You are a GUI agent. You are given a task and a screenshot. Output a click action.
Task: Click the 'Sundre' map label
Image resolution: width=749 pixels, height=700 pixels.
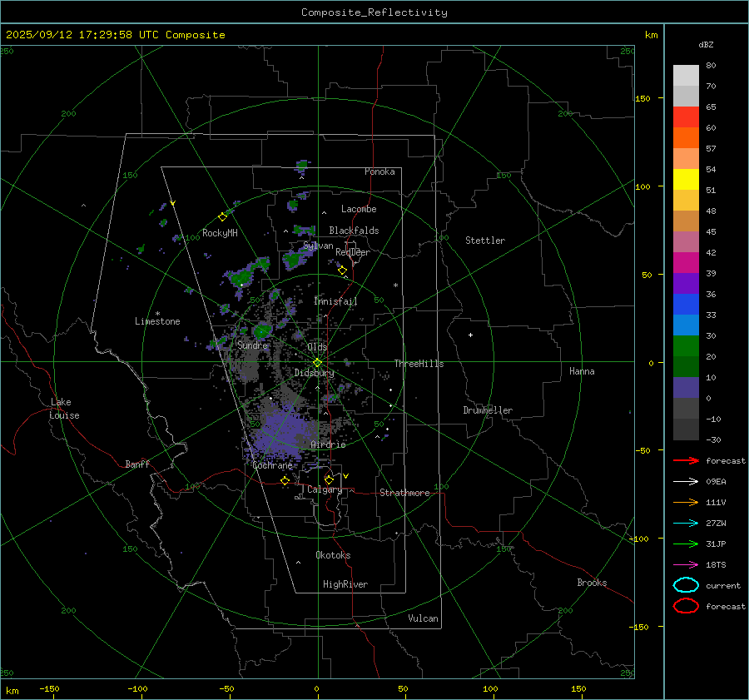click(x=252, y=345)
